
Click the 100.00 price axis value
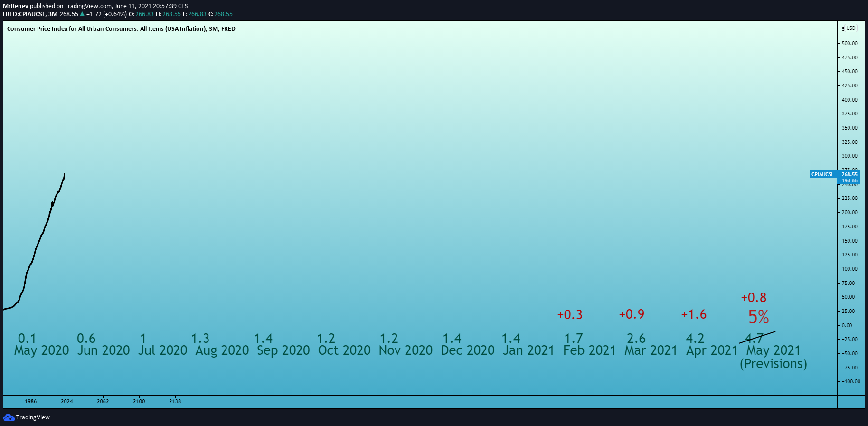tap(849, 269)
